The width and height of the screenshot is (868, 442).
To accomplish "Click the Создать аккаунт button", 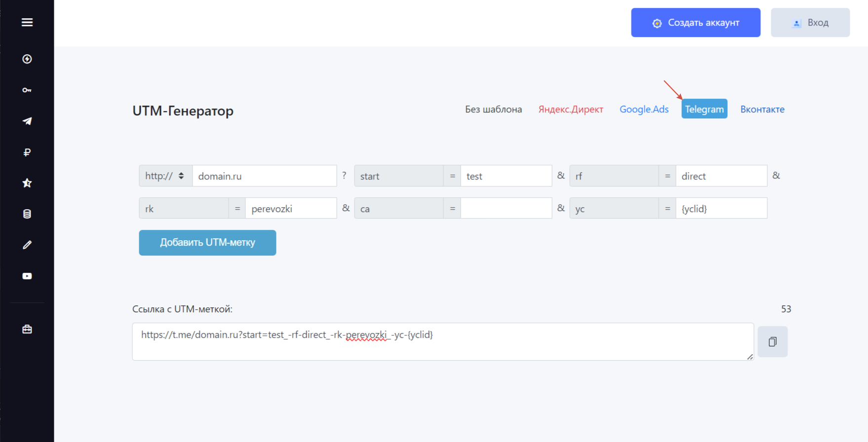I will (696, 23).
